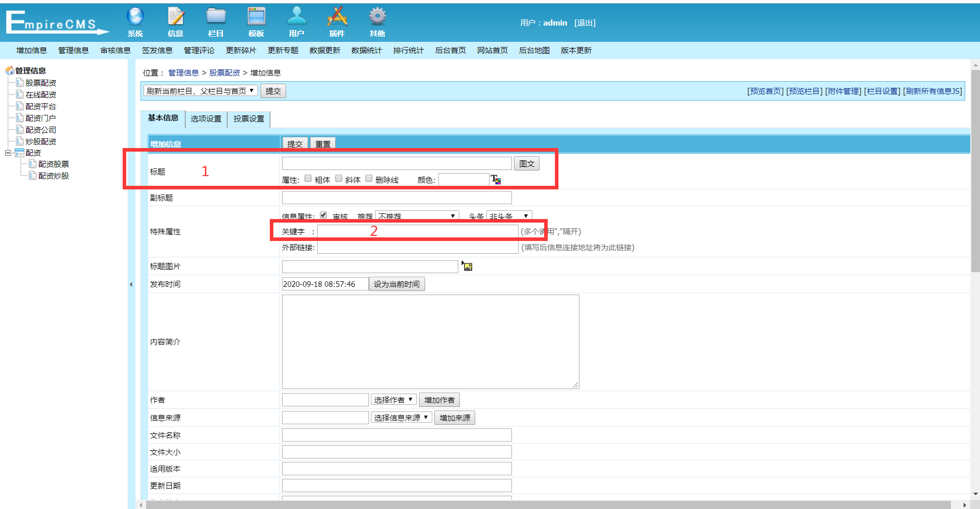Open the 后台地图 menu item
The image size is (980, 509).
(534, 50)
